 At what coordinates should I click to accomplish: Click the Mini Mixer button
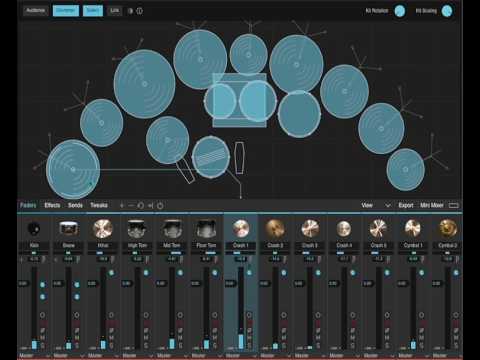432,205
